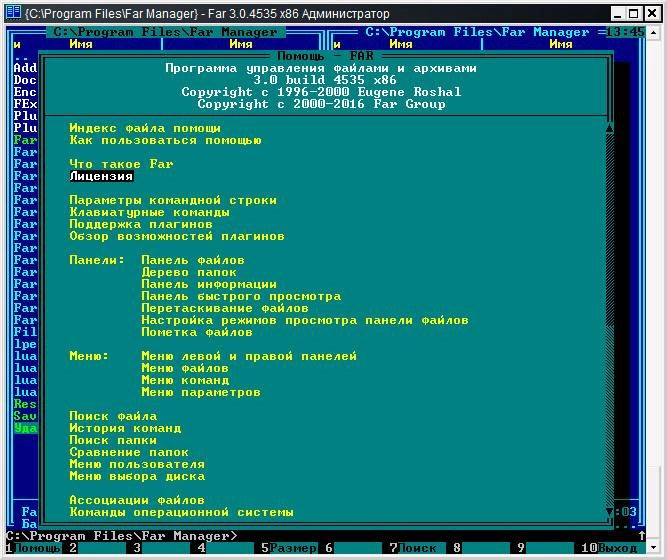Click the help scrollbar down arrow
The height and width of the screenshot is (560, 667).
(x=609, y=511)
